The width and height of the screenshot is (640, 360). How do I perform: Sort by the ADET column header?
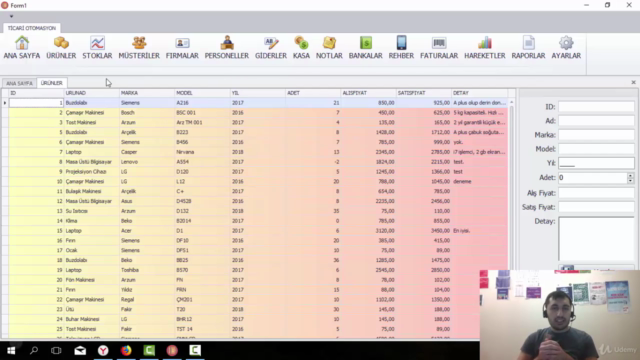pyautogui.click(x=313, y=93)
